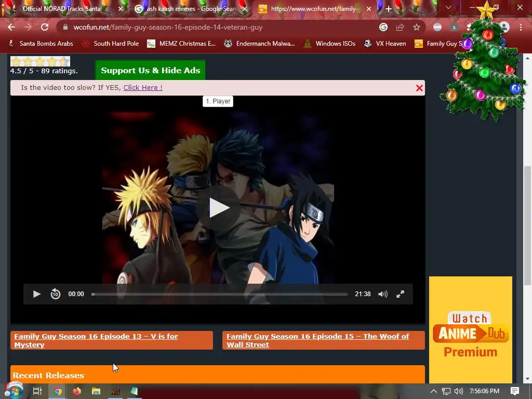The height and width of the screenshot is (399, 532).
Task: Go back to the previous page
Action: coord(11,27)
